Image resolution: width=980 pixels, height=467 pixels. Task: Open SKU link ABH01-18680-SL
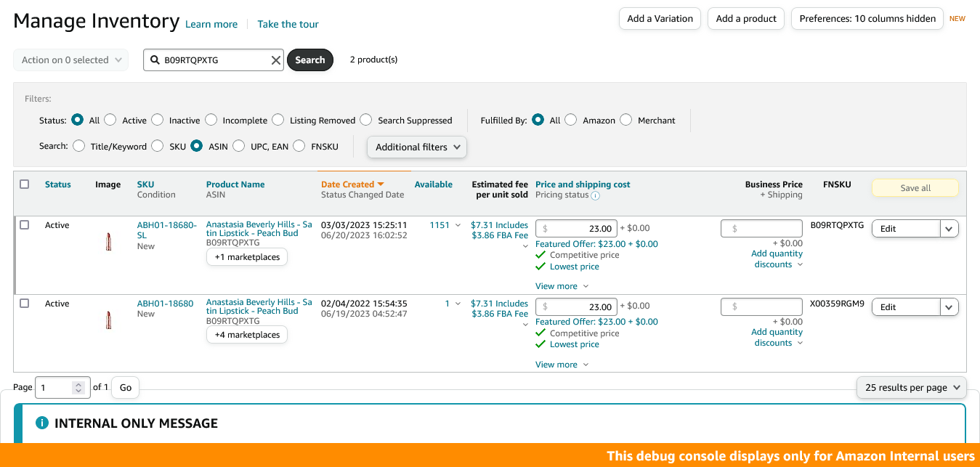tap(167, 230)
